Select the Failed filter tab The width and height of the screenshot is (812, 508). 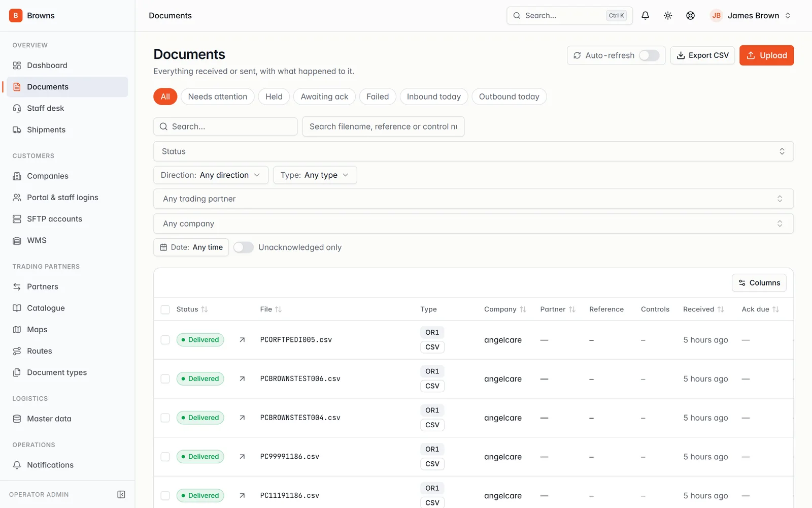click(x=378, y=97)
